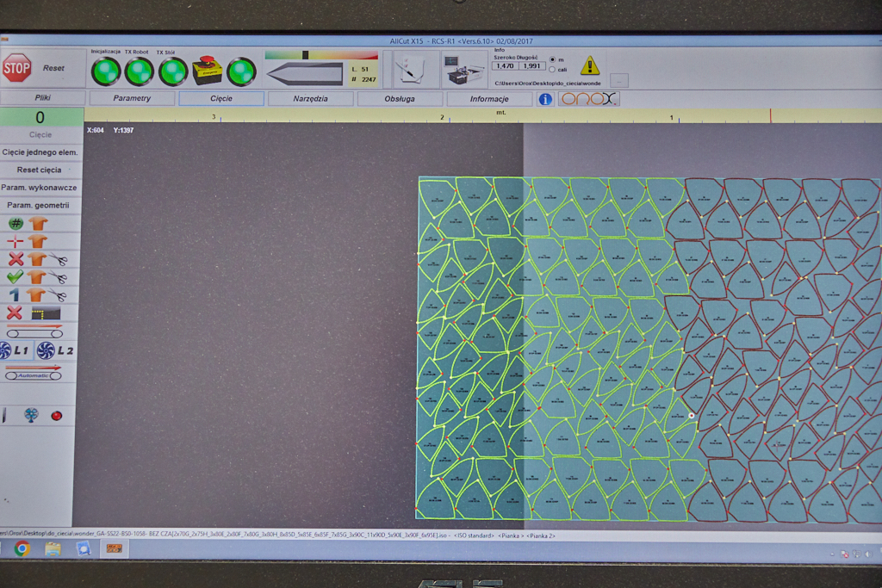This screenshot has height=588, width=882.
Task: Open the Narzędzia menu
Action: tap(310, 98)
